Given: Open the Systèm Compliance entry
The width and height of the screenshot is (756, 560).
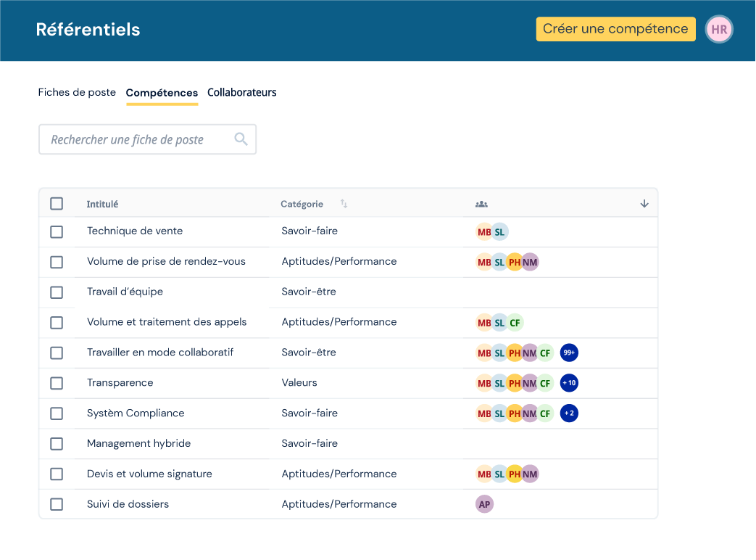Looking at the screenshot, I should point(136,413).
